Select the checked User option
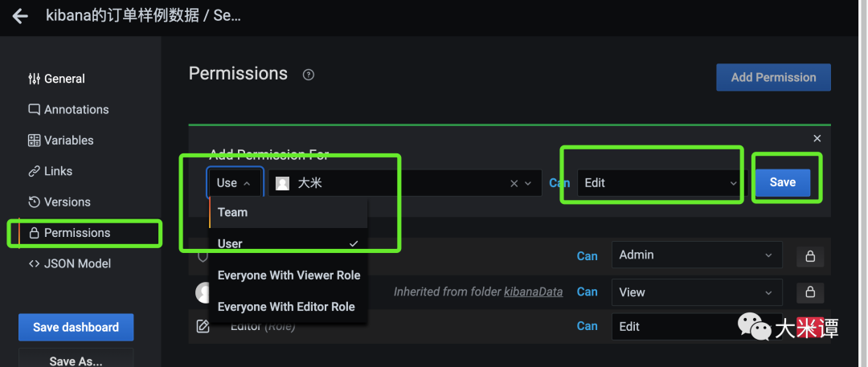Screen dimensions: 868x367 (231, 243)
